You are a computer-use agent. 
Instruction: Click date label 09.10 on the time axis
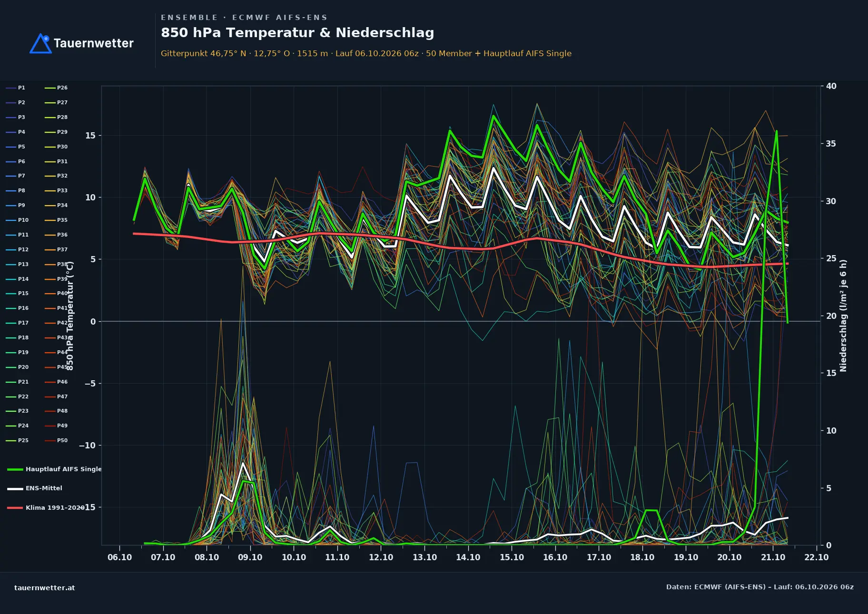click(250, 557)
